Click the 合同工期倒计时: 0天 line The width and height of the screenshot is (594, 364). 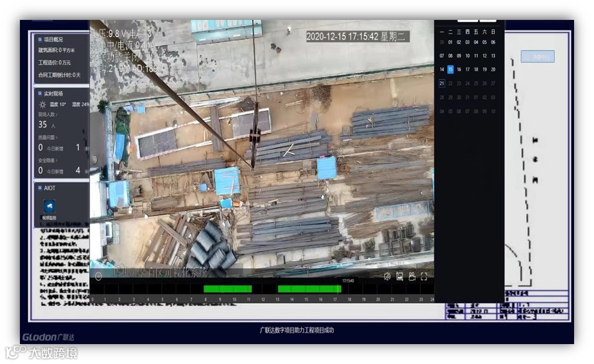click(x=60, y=75)
